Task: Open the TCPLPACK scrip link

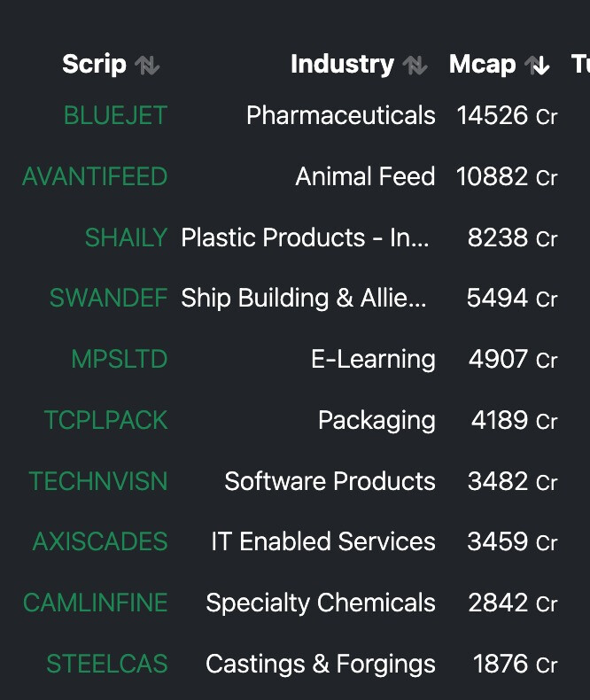Action: tap(106, 420)
